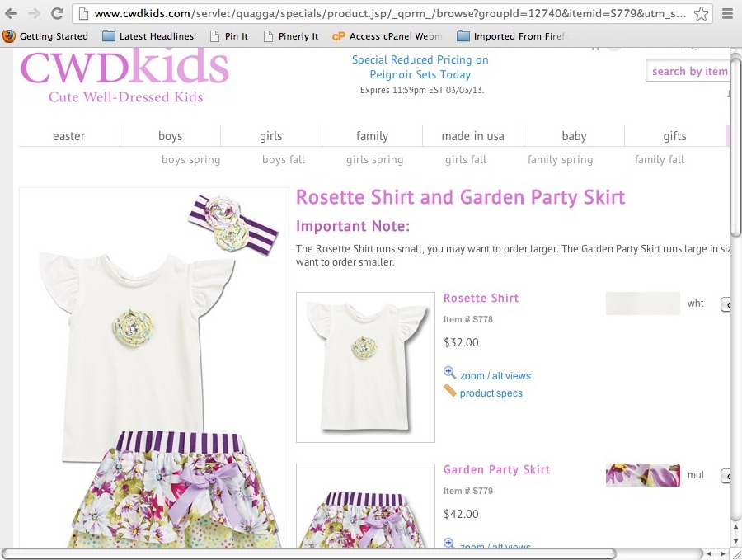Open zoom / alt views for Rosette Shirt
The height and width of the screenshot is (560, 742).
coord(495,376)
